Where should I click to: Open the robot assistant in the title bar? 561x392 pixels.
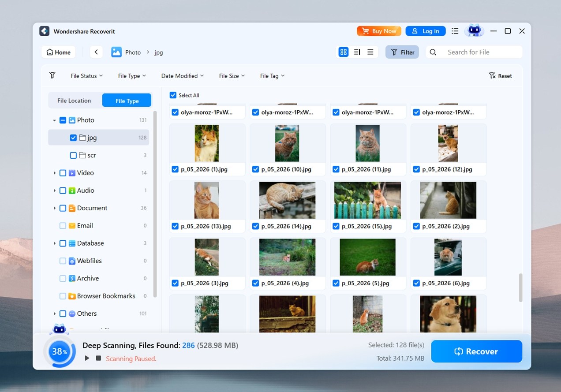[474, 30]
